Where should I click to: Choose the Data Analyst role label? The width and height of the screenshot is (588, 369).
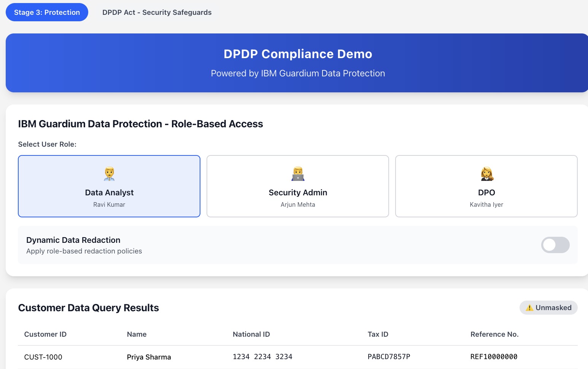(109, 193)
